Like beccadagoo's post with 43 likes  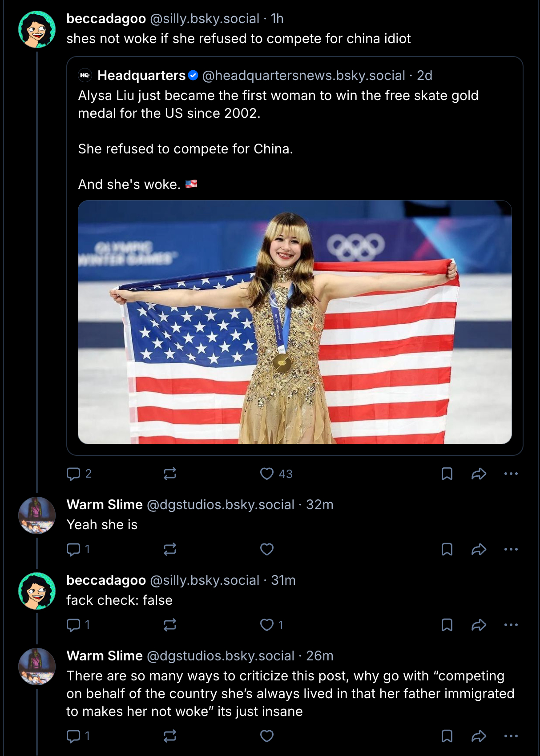[x=267, y=474]
